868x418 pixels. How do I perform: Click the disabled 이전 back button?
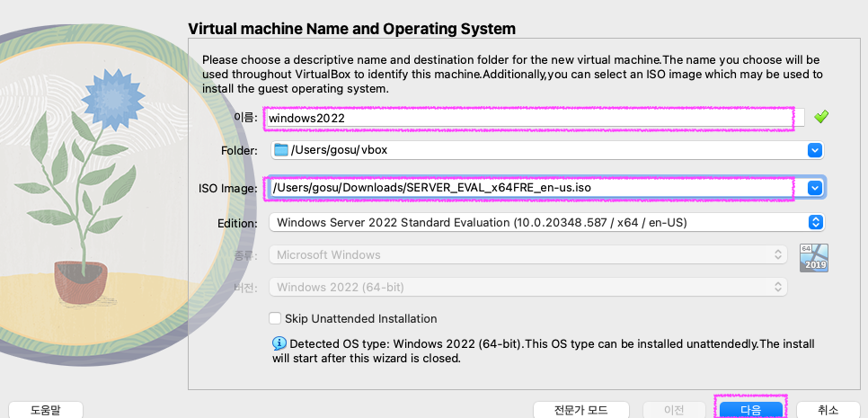(674, 410)
